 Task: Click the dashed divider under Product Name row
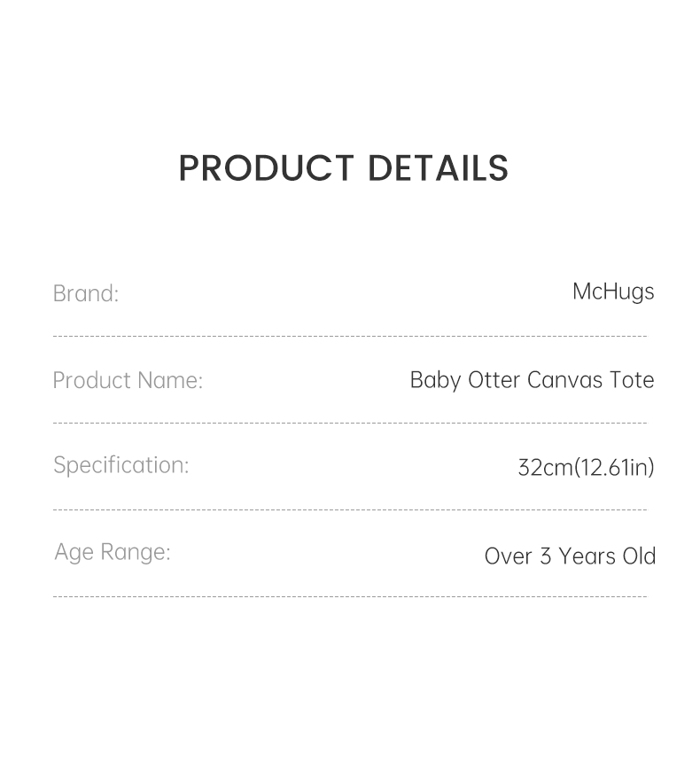(x=350, y=424)
